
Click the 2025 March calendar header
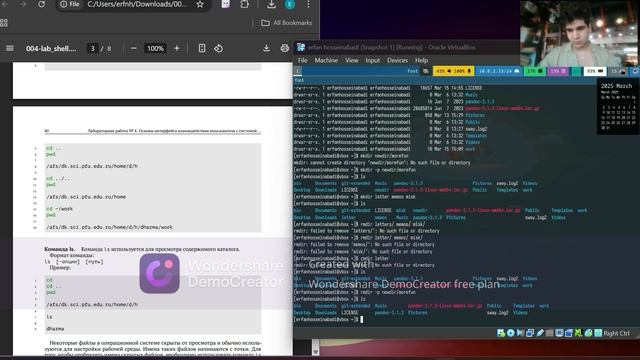[616, 86]
